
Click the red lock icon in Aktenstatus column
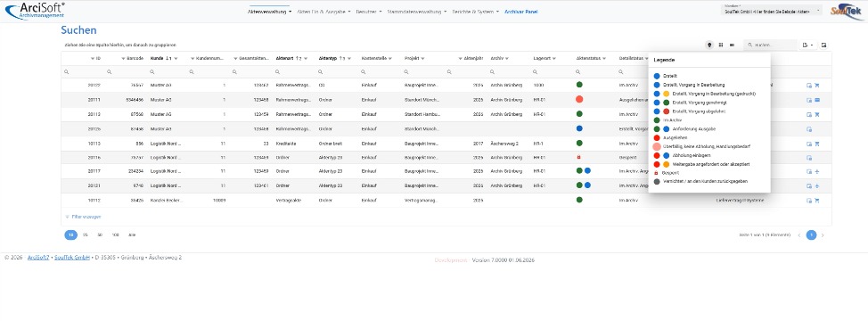tap(579, 157)
